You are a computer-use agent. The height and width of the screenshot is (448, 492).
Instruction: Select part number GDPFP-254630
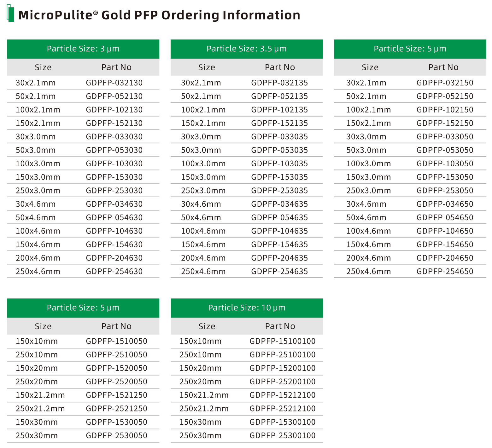click(x=114, y=272)
